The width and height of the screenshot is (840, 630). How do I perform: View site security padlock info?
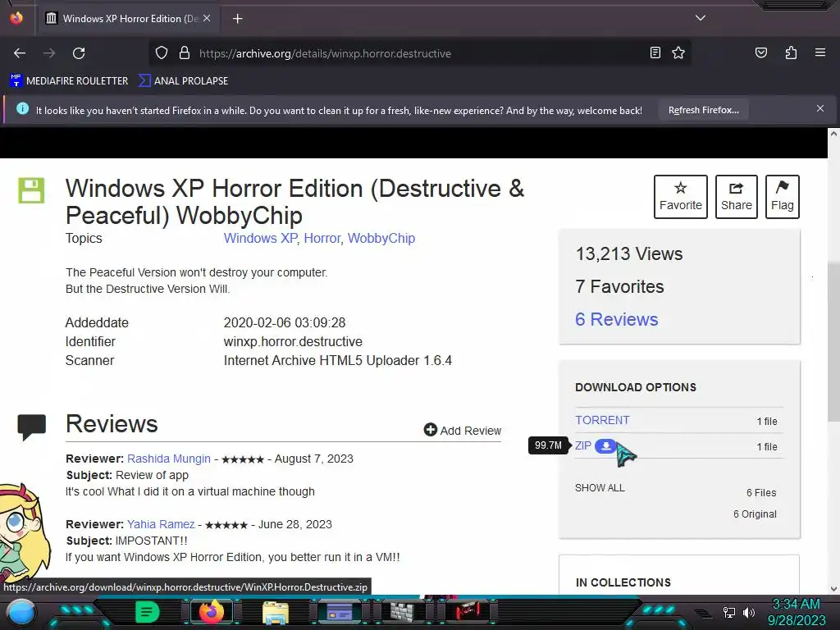[x=185, y=53]
